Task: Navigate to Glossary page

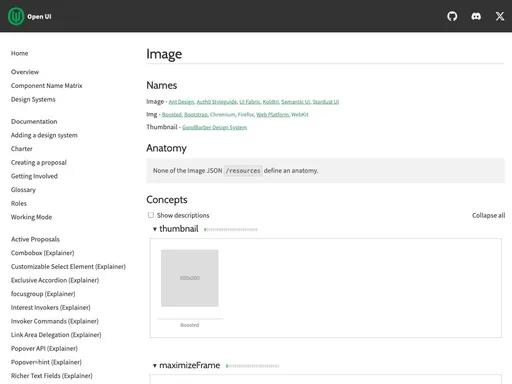Action: [23, 190]
